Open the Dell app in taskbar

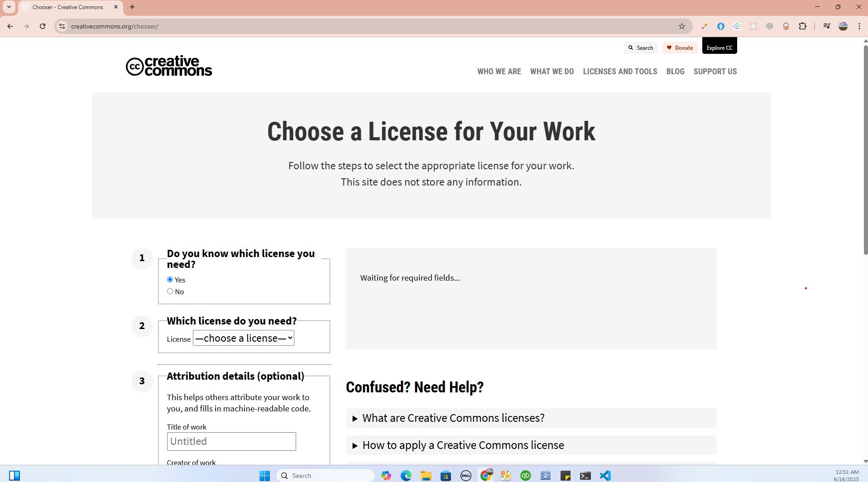coord(465,476)
